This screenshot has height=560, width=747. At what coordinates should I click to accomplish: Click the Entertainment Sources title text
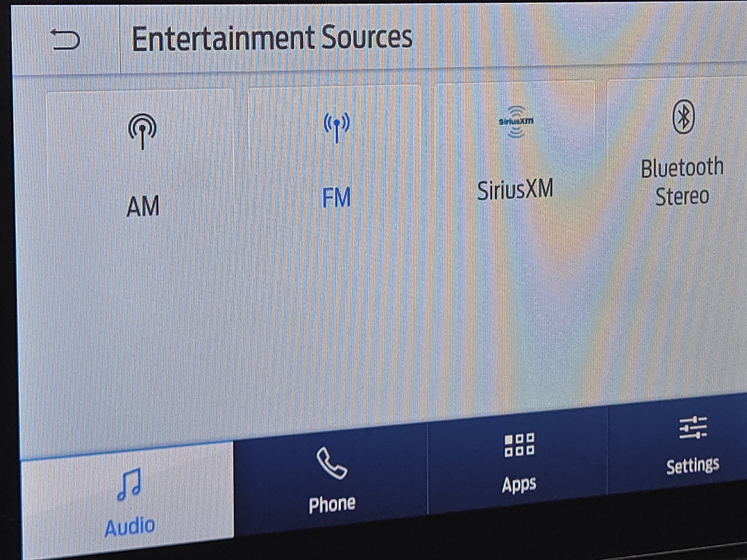click(x=272, y=38)
